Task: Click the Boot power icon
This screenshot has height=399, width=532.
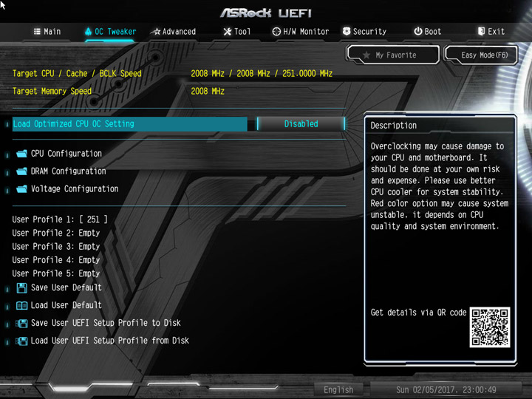Action: (x=418, y=32)
